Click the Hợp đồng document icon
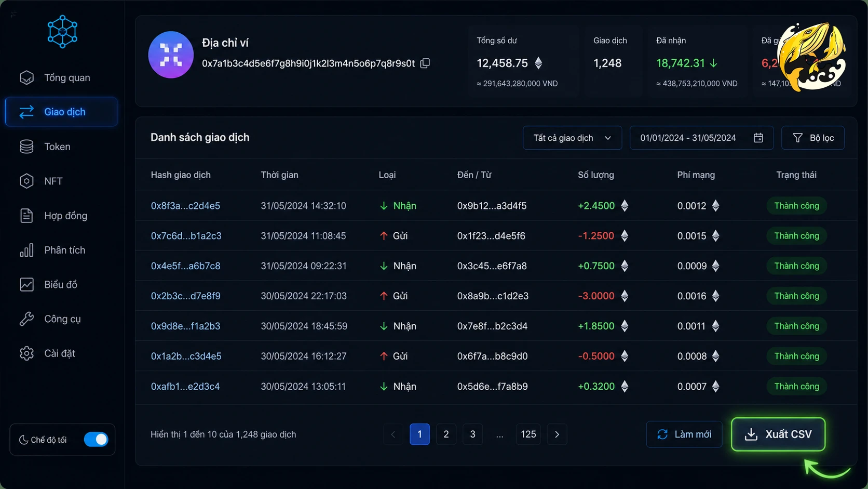The image size is (868, 489). tap(26, 216)
